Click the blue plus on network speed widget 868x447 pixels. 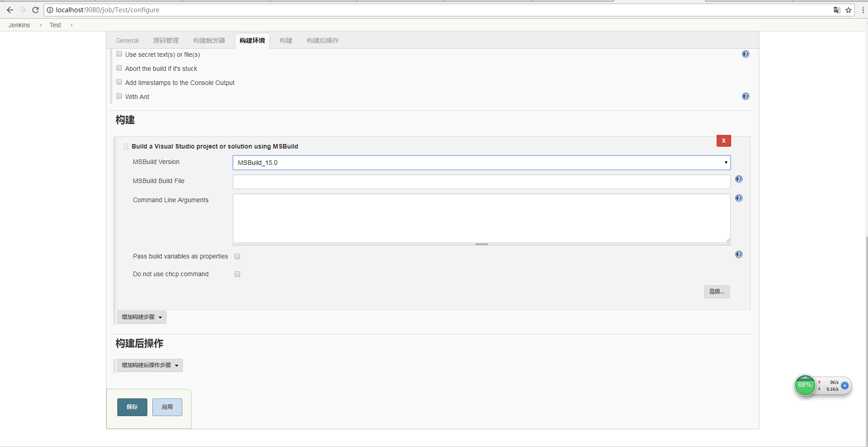845,386
